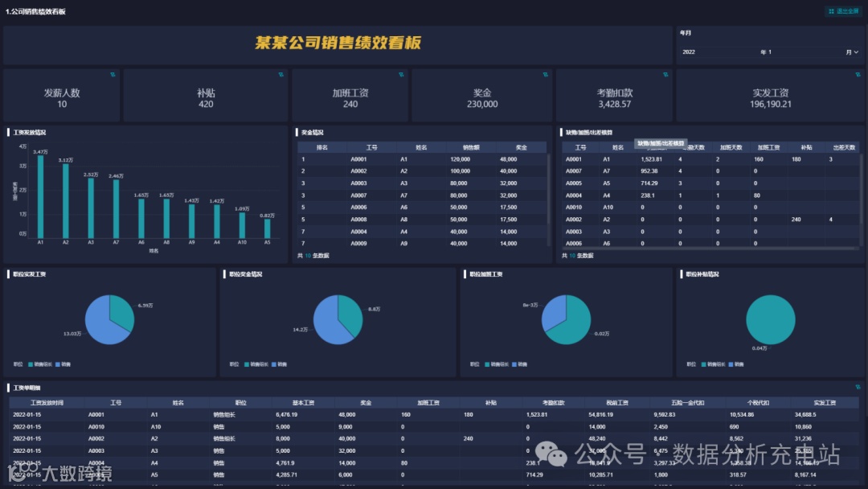Viewport: 868px width, 489px height.
Task: Click the corner icon on 考勤扣款 card
Action: coord(665,75)
